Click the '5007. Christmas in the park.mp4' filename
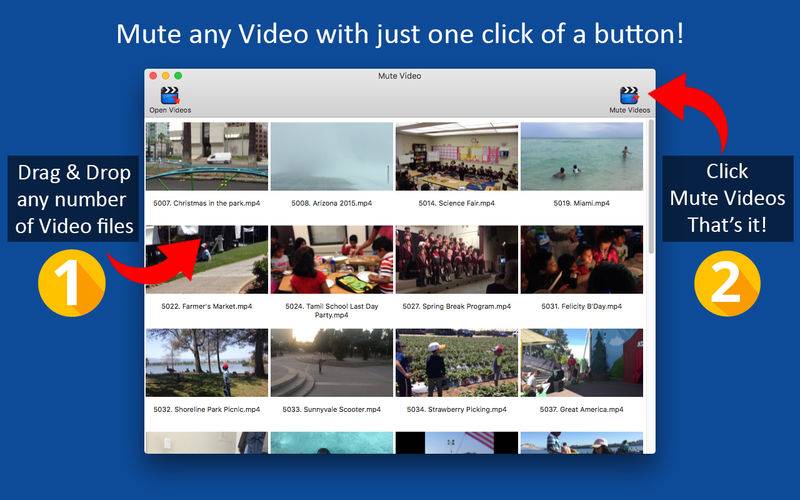Image resolution: width=800 pixels, height=500 pixels. (207, 203)
